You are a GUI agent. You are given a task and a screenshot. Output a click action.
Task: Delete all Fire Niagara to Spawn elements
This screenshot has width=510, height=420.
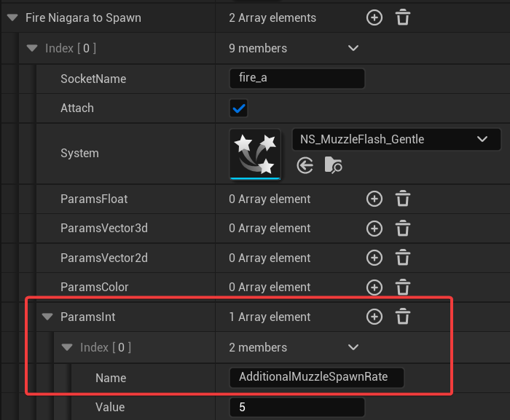pyautogui.click(x=403, y=17)
